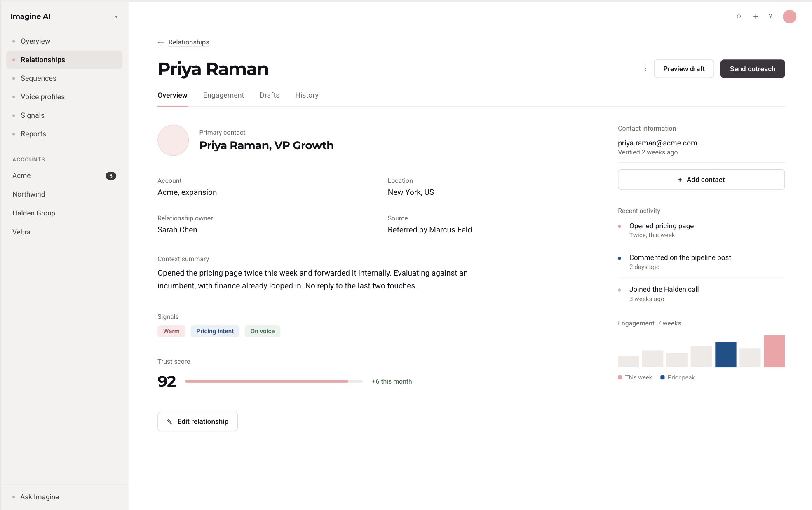Switch to the Engagement tab
Image resolution: width=812 pixels, height=510 pixels.
click(223, 95)
